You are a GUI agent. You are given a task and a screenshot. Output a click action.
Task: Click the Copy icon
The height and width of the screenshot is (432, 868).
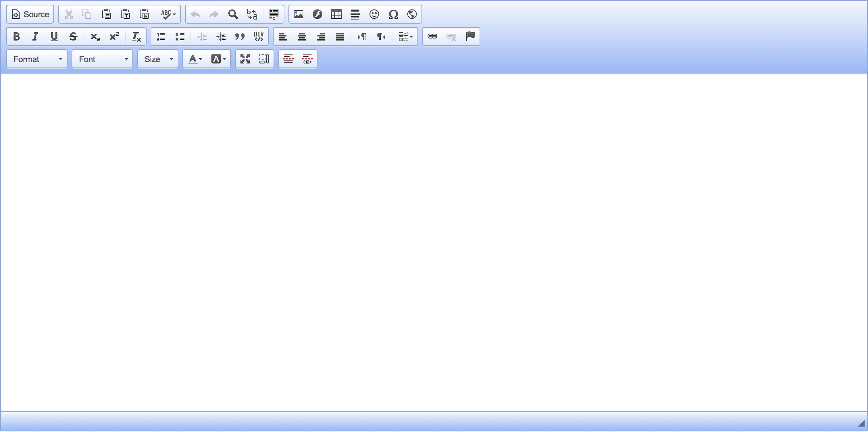pyautogui.click(x=87, y=14)
